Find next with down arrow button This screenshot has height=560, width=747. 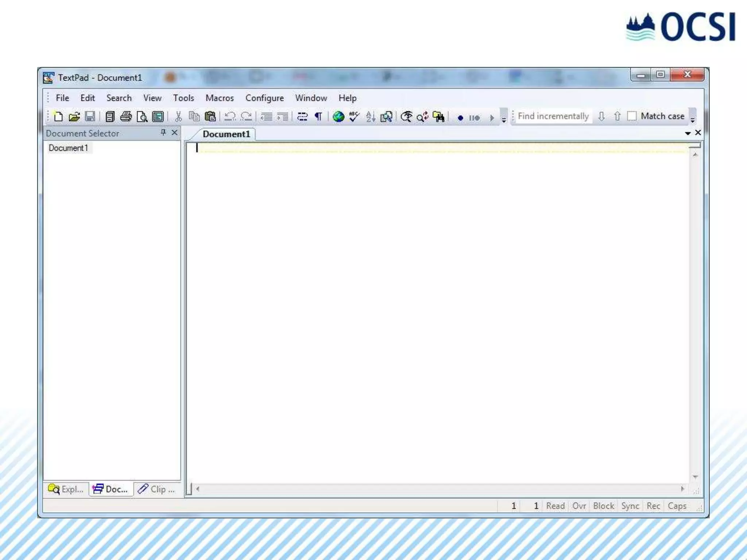coord(601,116)
